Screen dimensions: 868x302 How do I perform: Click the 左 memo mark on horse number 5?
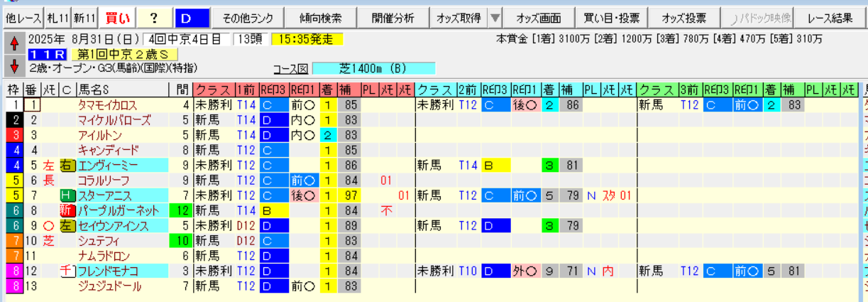48,166
